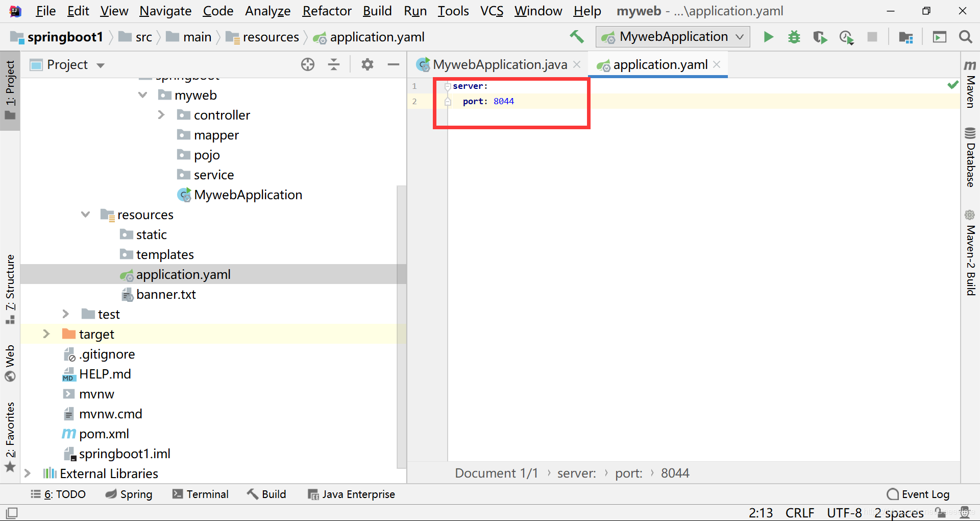
Task: Click locate file crosshair in Project panel
Action: click(x=308, y=64)
